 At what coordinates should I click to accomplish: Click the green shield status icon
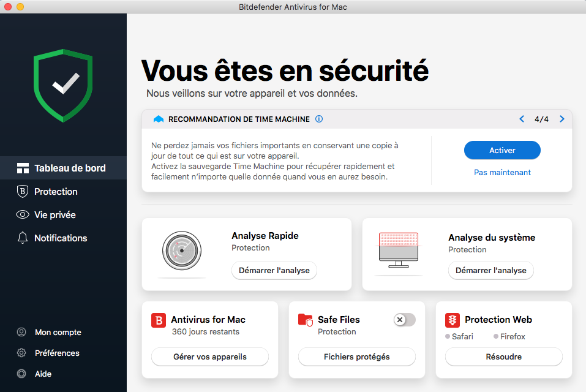tap(63, 86)
